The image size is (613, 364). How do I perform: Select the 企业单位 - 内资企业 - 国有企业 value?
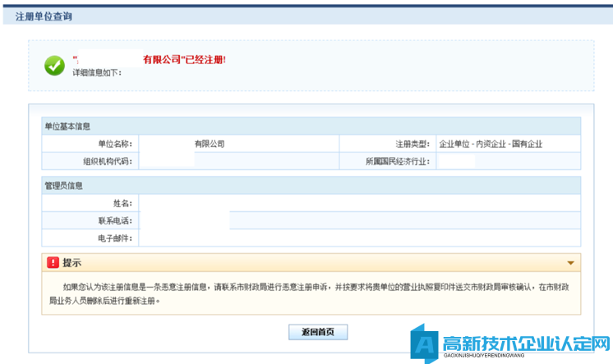tap(491, 144)
